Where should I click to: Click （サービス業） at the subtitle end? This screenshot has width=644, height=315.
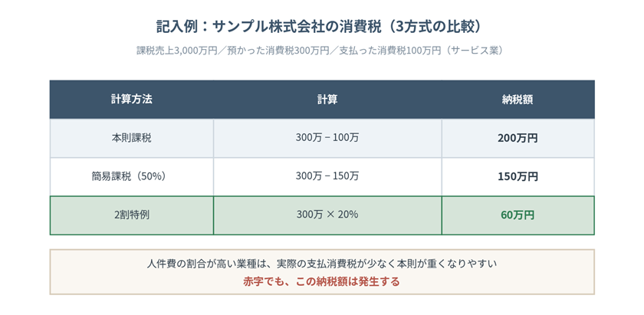click(x=473, y=51)
